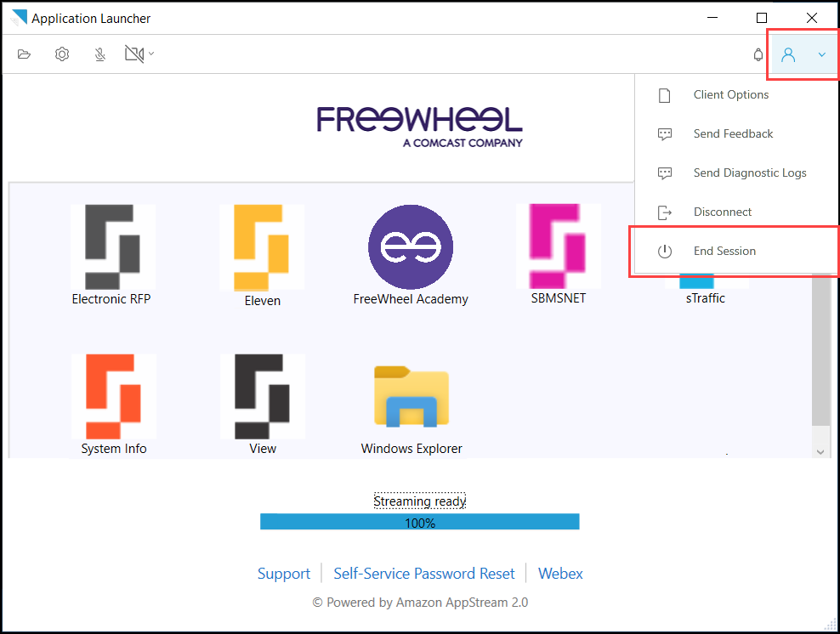The height and width of the screenshot is (634, 840).
Task: Select End Session from the menu
Action: tap(724, 251)
